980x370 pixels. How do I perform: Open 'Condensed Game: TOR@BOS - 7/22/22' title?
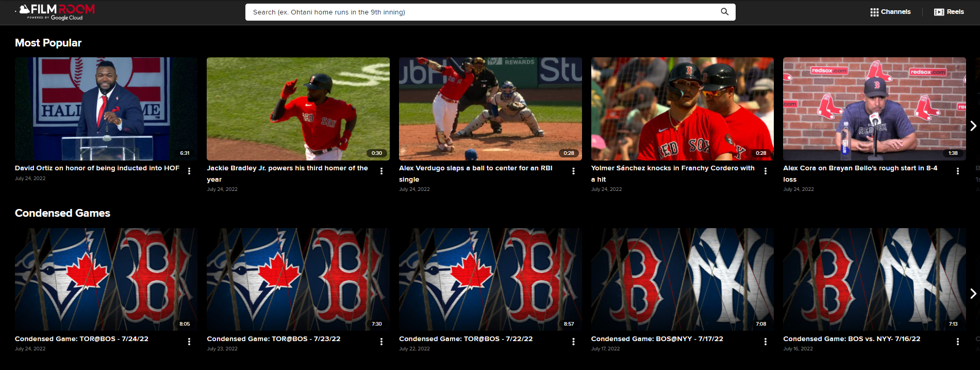(x=466, y=339)
